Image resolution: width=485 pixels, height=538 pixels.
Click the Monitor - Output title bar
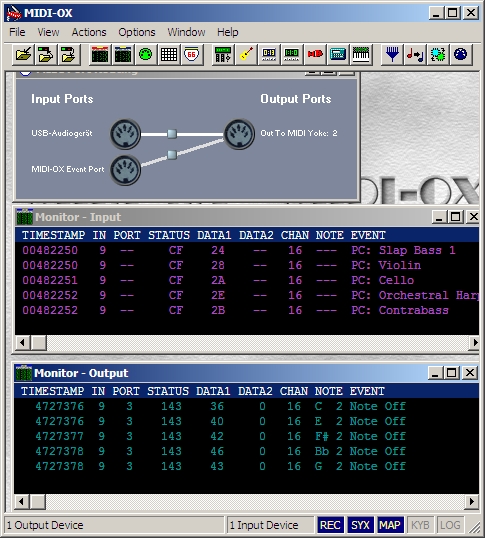click(246, 373)
